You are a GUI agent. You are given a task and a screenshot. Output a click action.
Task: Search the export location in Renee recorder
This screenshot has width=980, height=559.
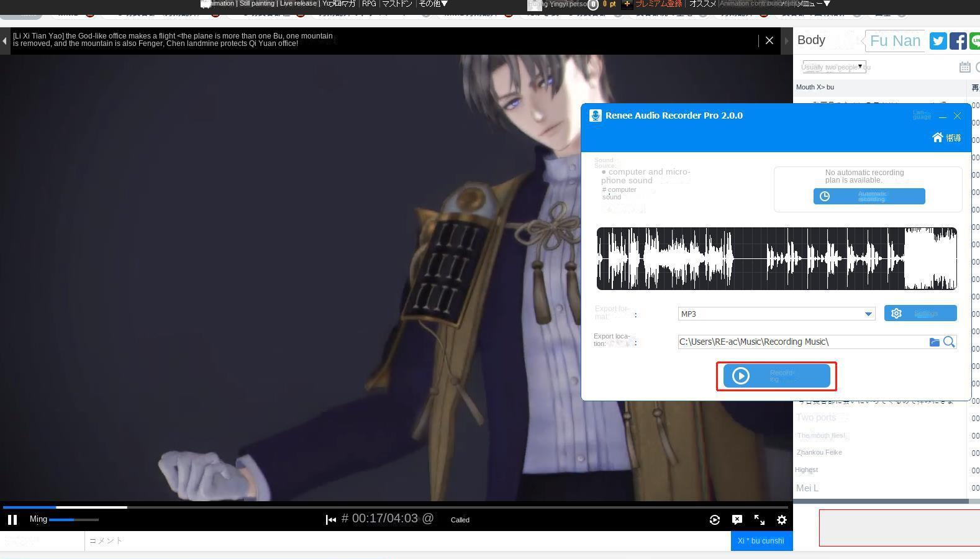(949, 342)
